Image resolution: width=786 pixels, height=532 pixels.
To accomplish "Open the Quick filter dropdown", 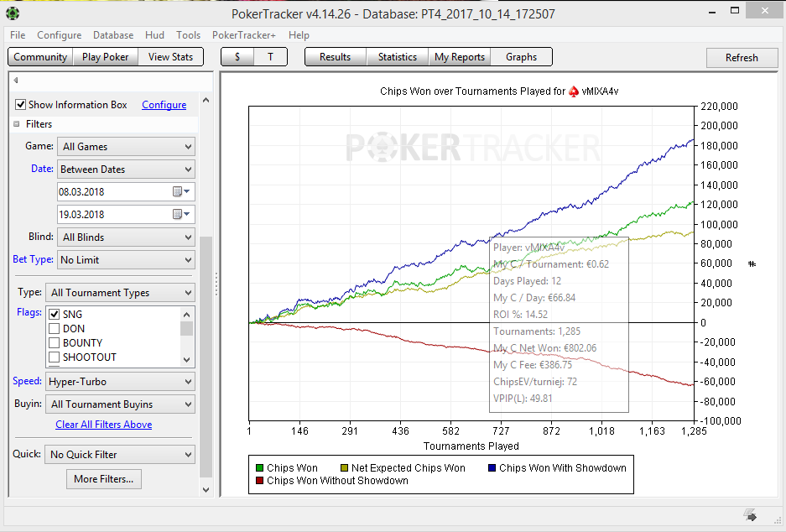I will click(x=120, y=454).
